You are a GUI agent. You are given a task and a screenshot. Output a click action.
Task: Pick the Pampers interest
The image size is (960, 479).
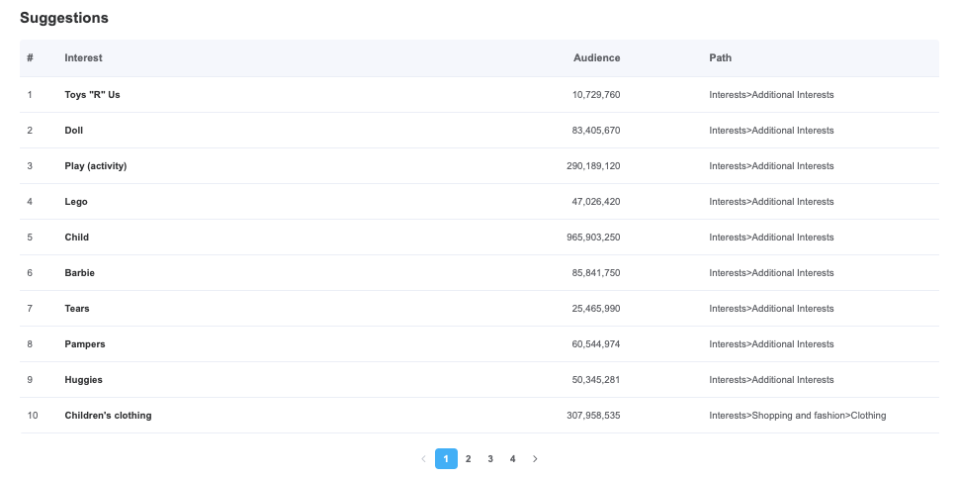tap(85, 344)
